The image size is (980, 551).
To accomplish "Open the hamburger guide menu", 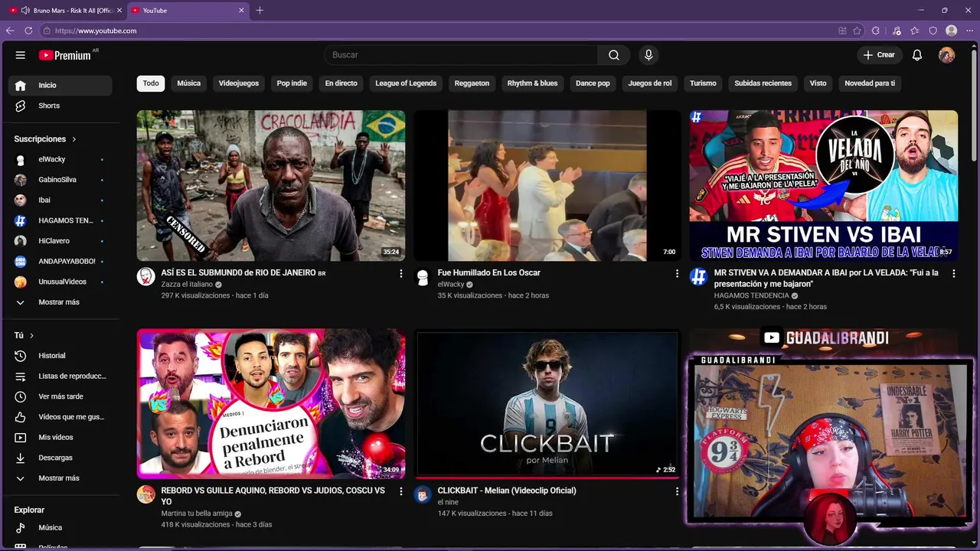I will [21, 55].
